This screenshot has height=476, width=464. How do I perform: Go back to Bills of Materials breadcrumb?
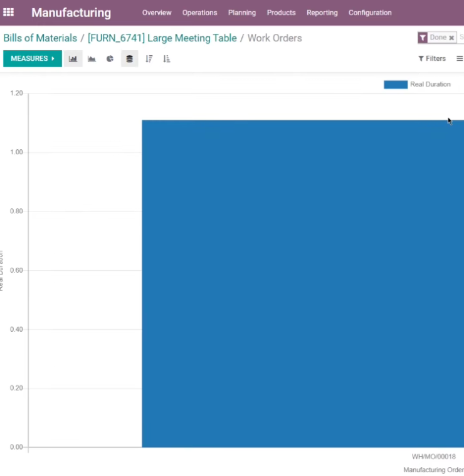coord(40,38)
